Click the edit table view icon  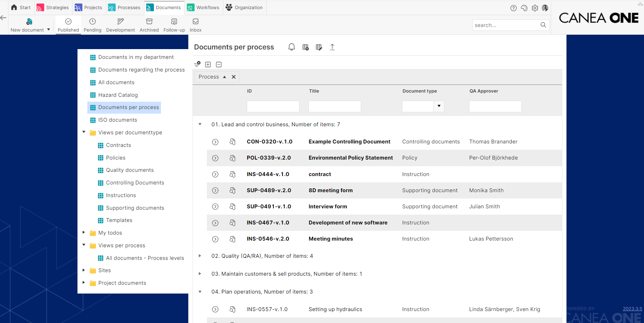click(x=319, y=47)
